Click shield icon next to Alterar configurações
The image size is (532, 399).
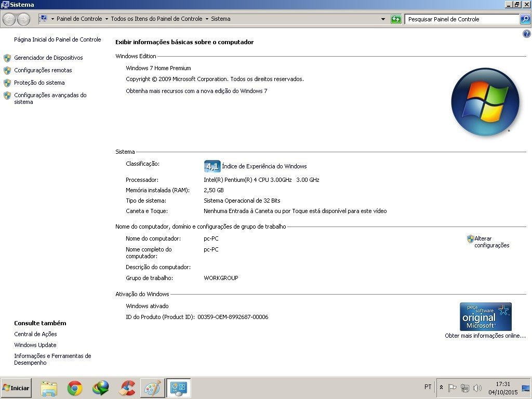point(470,239)
